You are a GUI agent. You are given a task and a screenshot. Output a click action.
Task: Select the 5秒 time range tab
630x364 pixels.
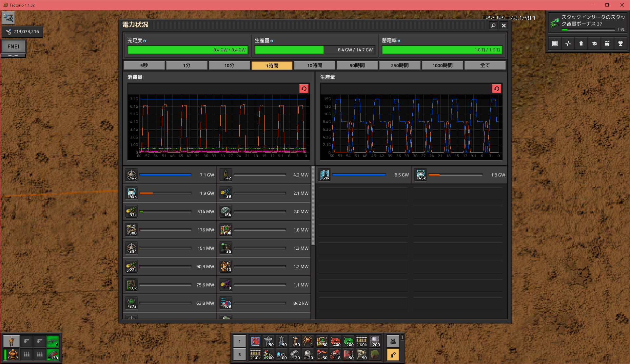tap(144, 65)
